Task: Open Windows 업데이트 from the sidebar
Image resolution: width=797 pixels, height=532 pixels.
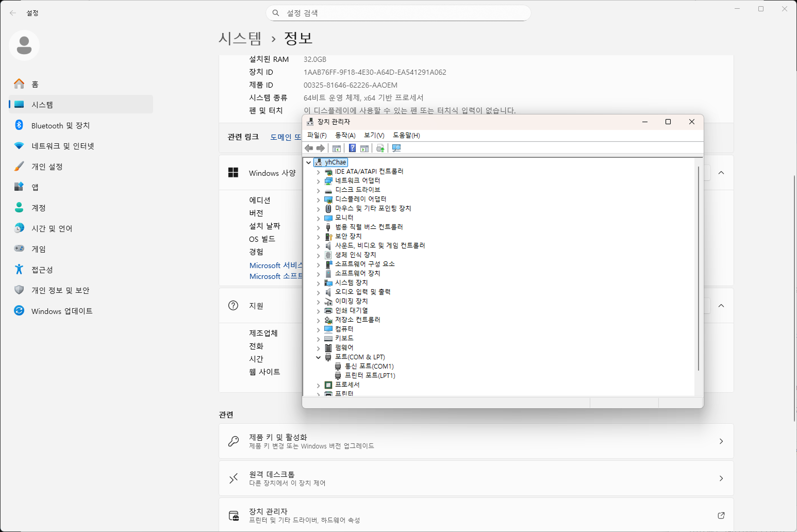Action: point(62,311)
